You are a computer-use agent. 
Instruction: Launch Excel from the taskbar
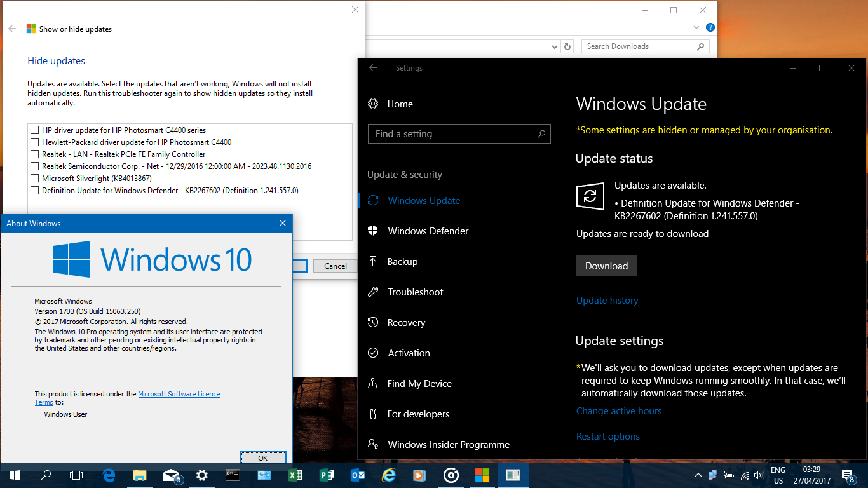[x=295, y=475]
